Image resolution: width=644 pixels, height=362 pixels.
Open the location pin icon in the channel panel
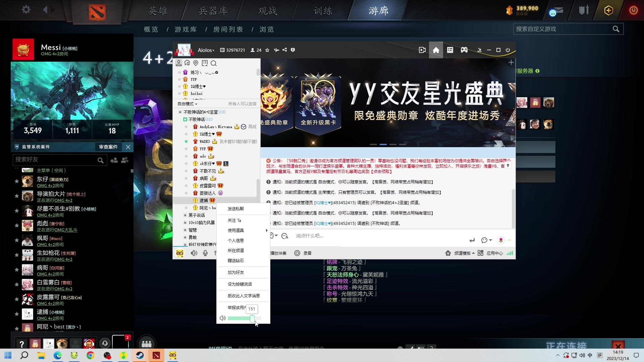pyautogui.click(x=196, y=63)
